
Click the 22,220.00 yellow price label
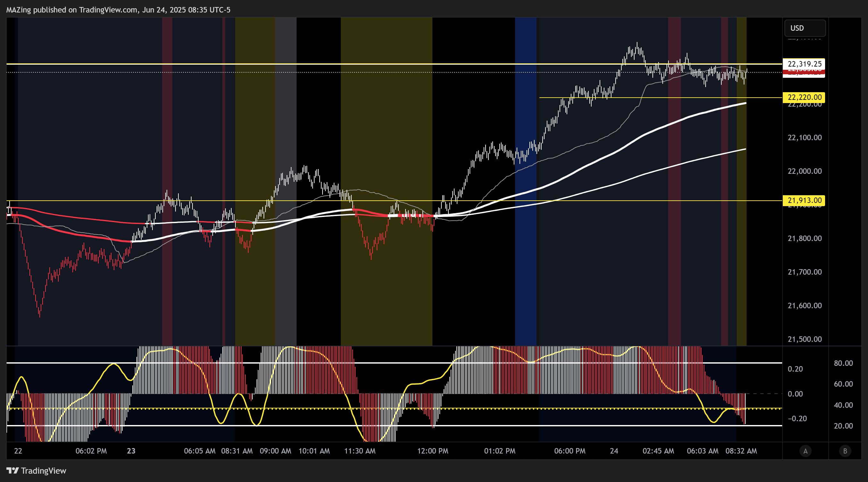(x=804, y=97)
